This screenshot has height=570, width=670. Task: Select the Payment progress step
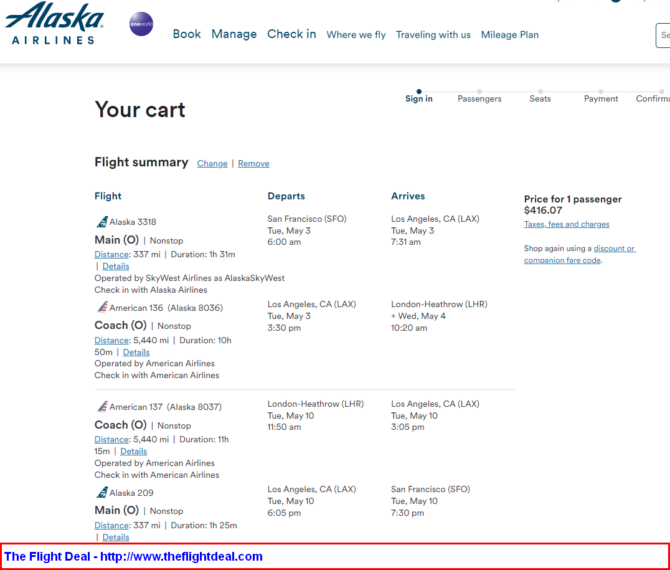601,96
